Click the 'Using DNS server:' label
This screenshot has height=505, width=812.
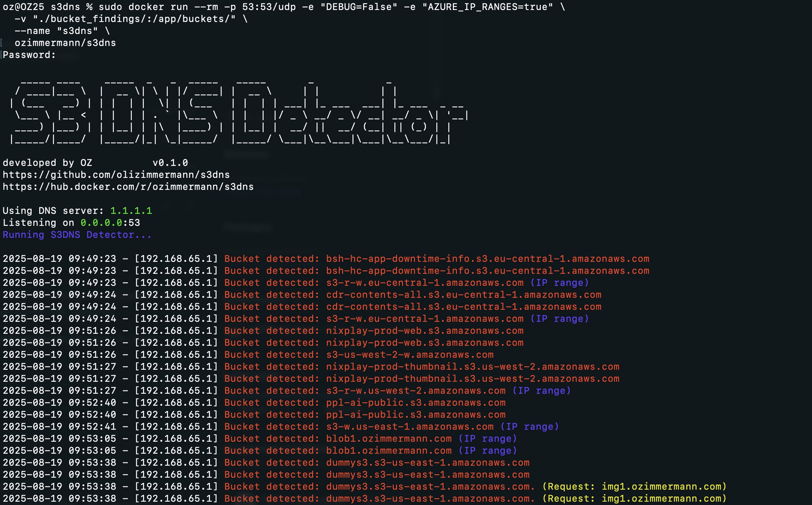click(53, 211)
